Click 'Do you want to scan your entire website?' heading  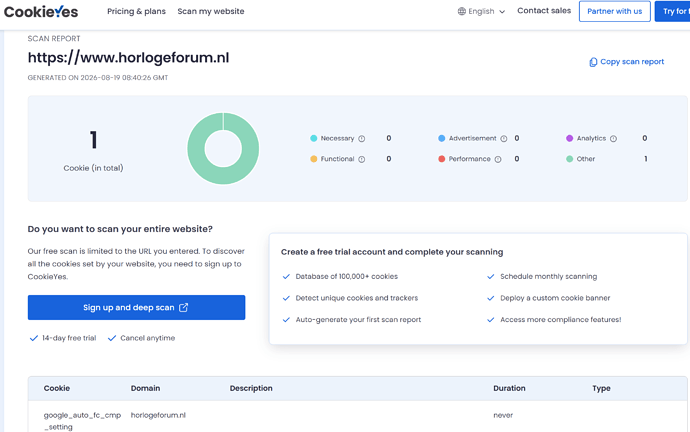click(120, 229)
